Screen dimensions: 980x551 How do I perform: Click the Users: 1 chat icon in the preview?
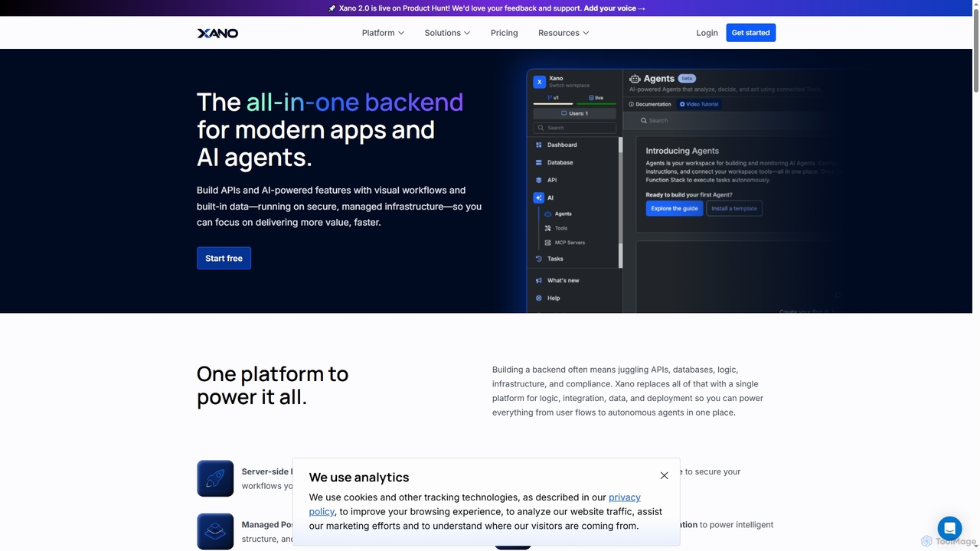[564, 113]
